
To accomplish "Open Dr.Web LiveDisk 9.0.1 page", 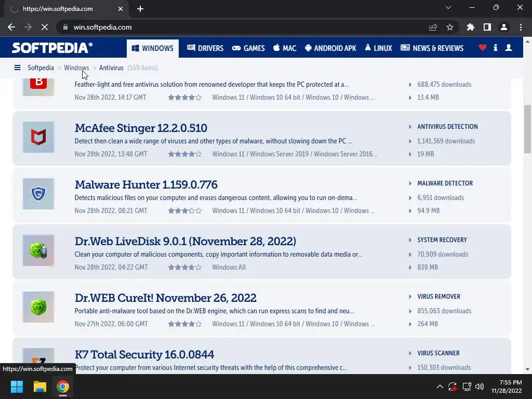I will 185,241.
